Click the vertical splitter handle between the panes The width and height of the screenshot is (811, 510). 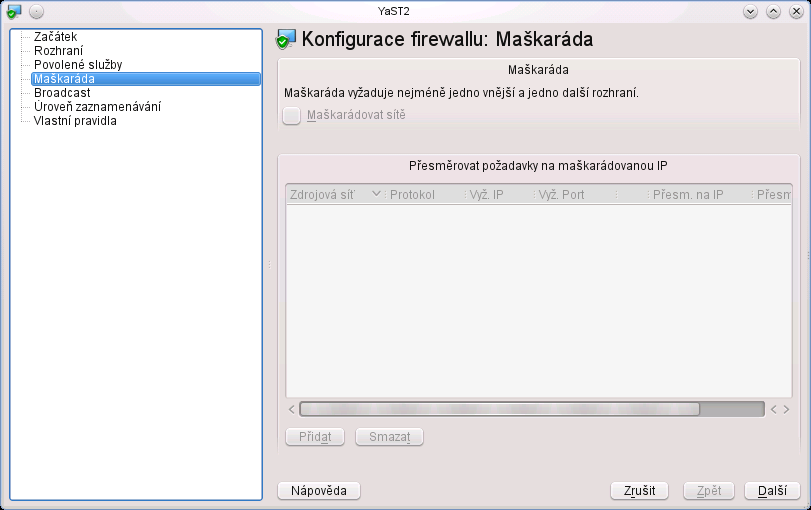tap(269, 264)
